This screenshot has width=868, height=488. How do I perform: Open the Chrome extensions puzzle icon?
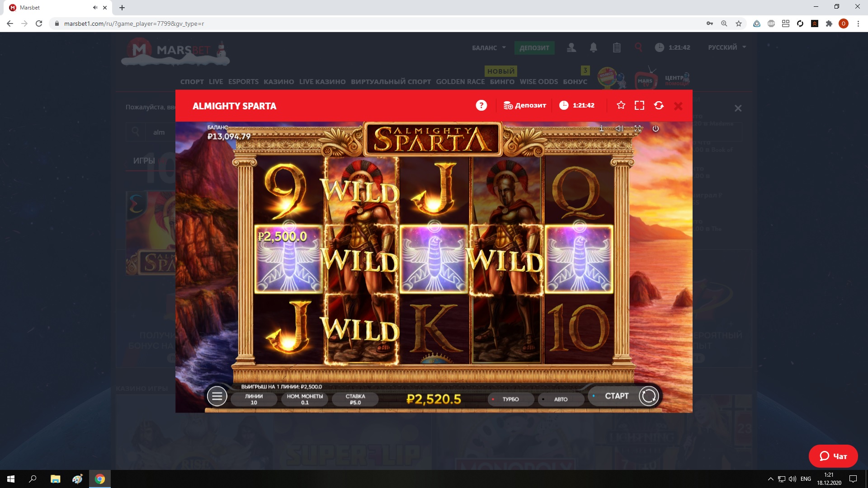click(x=829, y=23)
